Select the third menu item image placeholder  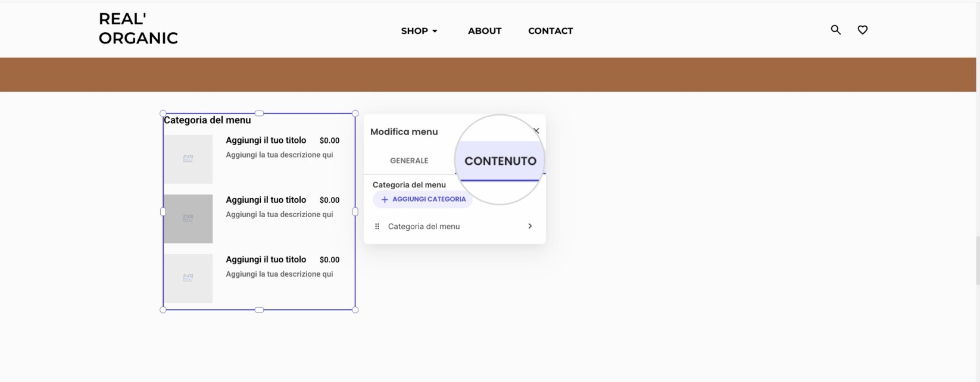[x=188, y=278]
